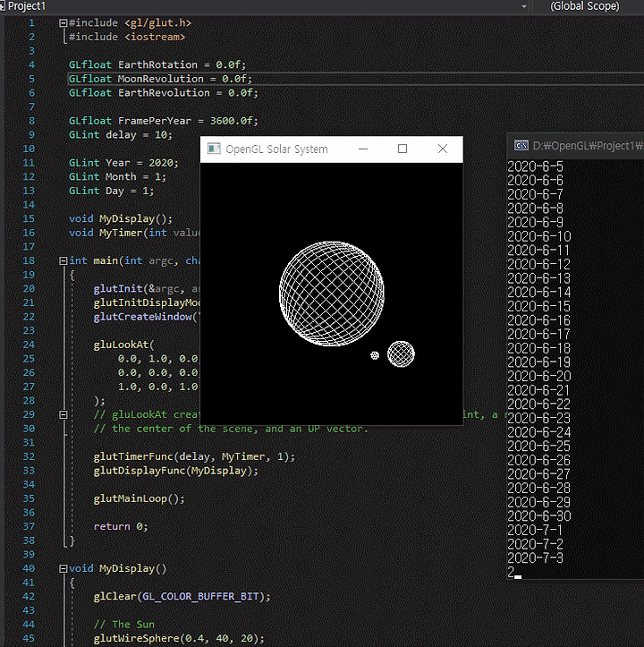Click glutMainLoop call on line 35

(139, 498)
